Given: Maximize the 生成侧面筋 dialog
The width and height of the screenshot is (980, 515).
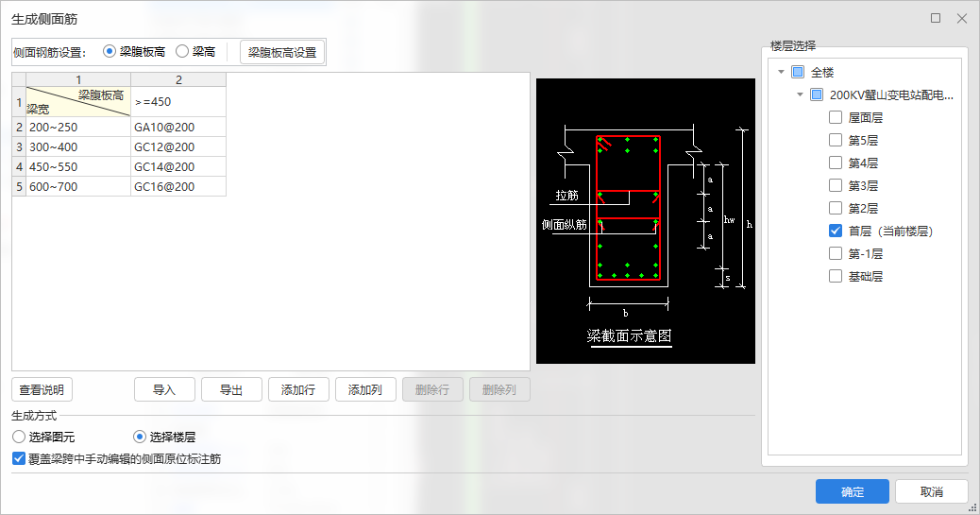Looking at the screenshot, I should coord(936,18).
